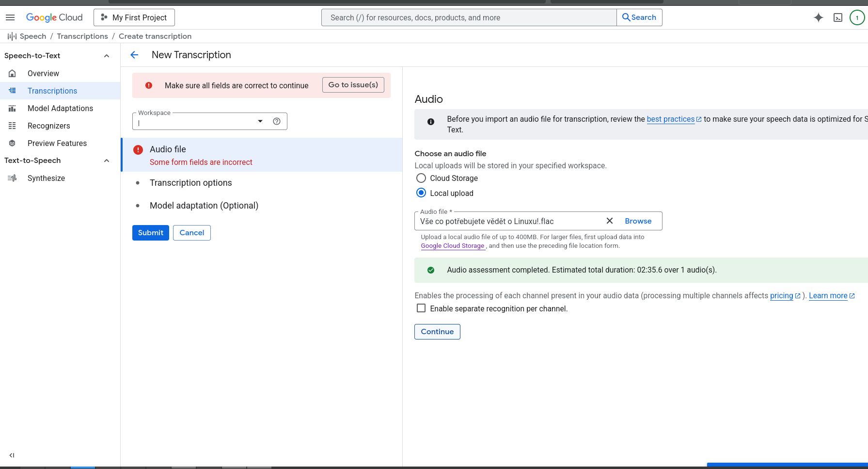Image resolution: width=868 pixels, height=469 pixels.
Task: Enable separate recognition per channel checkbox
Action: point(421,308)
